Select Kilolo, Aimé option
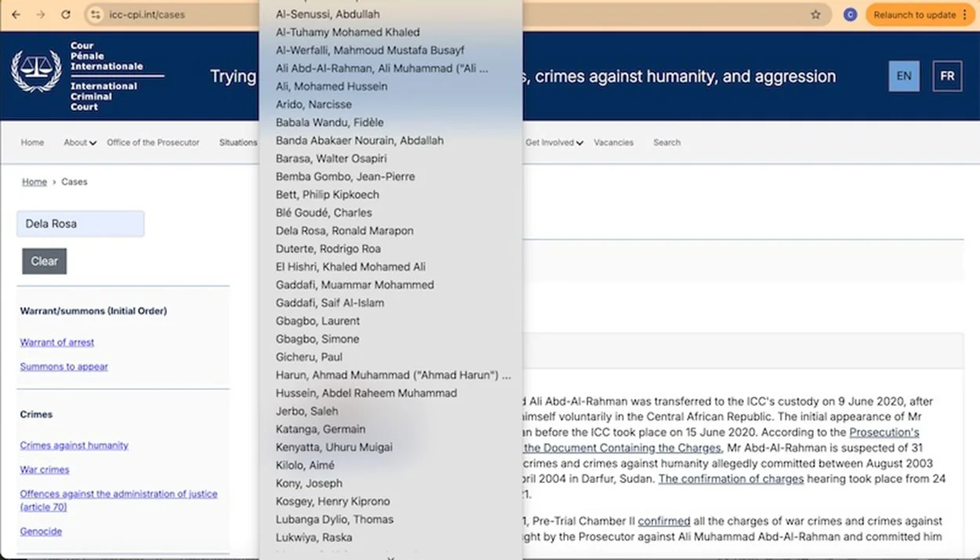 (x=390, y=465)
